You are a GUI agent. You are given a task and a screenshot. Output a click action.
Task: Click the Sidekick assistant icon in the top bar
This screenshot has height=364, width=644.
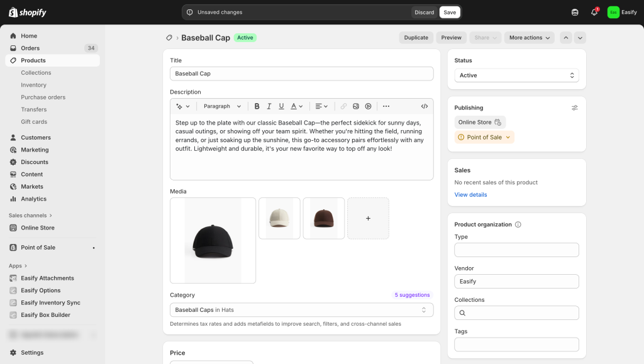click(575, 12)
